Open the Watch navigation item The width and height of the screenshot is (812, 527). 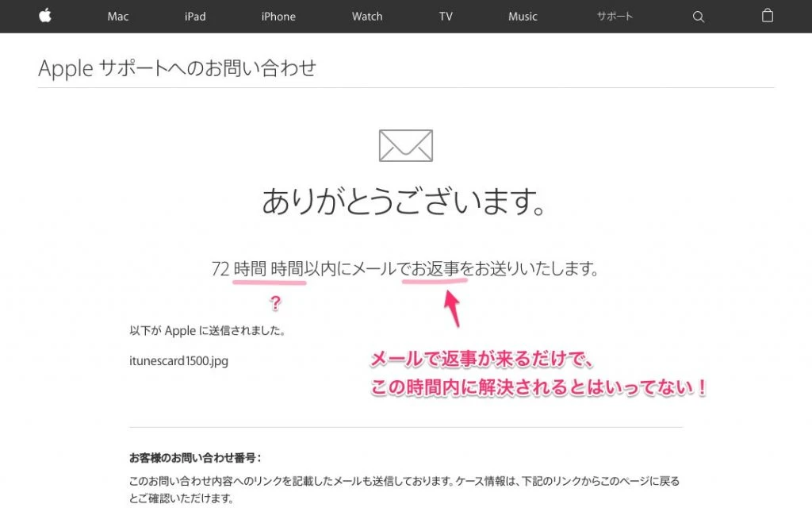[367, 17]
